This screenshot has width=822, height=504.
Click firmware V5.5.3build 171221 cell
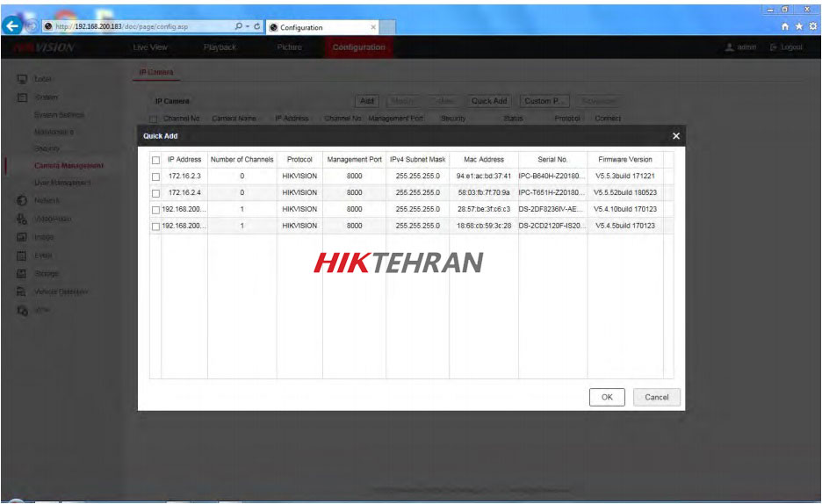[625, 176]
